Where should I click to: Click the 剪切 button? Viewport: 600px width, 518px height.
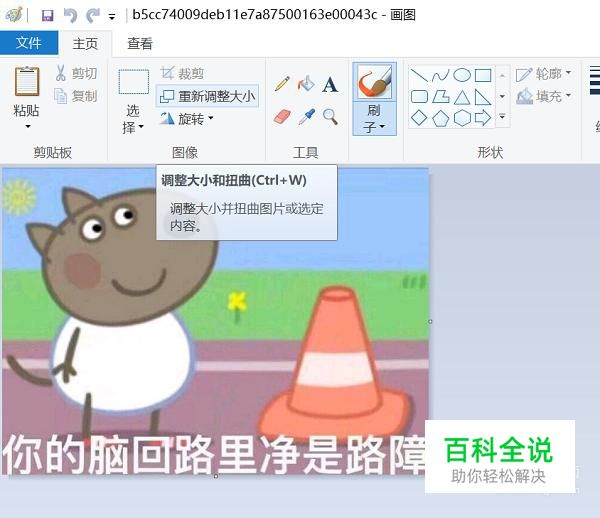point(76,73)
